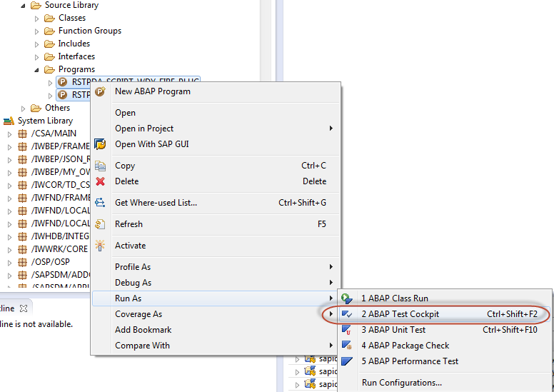This screenshot has height=392, width=554.
Task: Run as ABAP Package Check
Action: tap(445, 346)
